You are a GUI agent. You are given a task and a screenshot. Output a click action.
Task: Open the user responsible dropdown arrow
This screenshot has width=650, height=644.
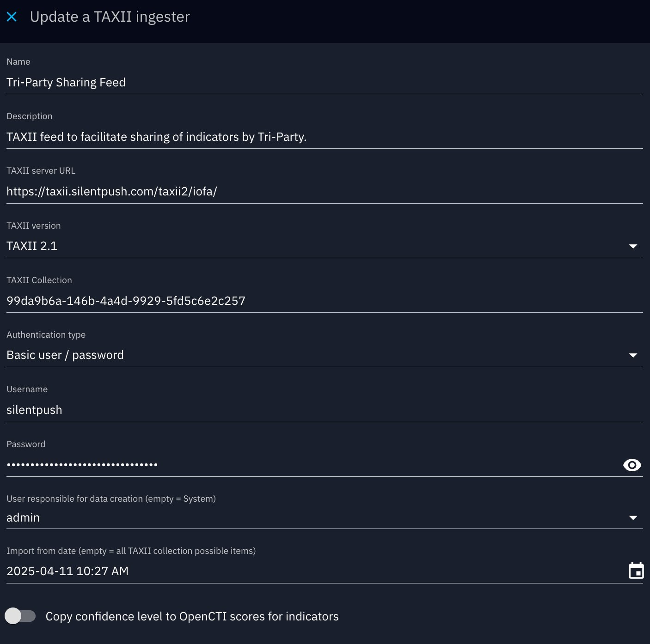click(633, 518)
